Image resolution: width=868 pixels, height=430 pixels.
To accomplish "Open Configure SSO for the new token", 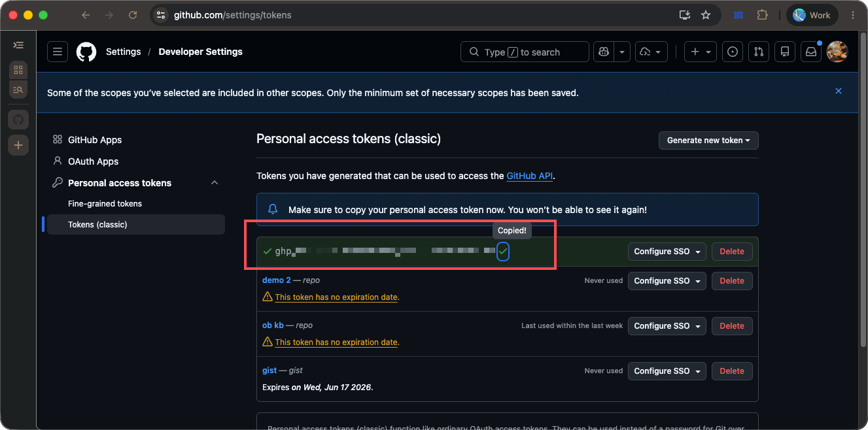I will 667,252.
